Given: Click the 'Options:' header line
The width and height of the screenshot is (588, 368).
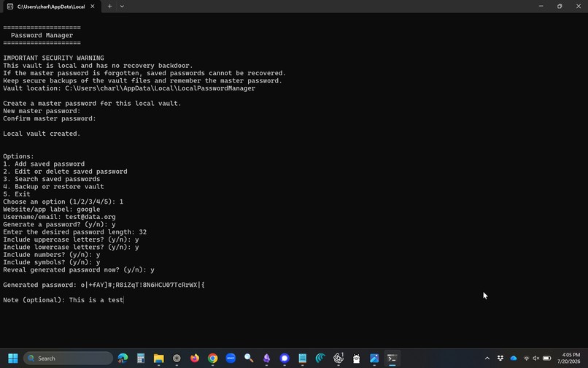Looking at the screenshot, I should (18, 156).
